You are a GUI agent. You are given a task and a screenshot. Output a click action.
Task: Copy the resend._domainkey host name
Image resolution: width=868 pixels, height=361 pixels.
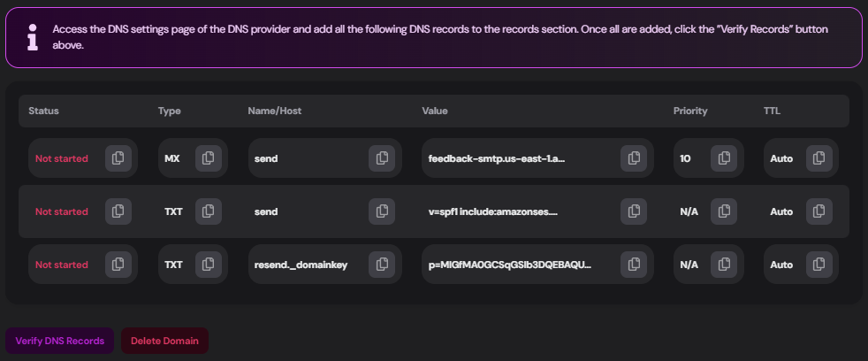click(382, 265)
